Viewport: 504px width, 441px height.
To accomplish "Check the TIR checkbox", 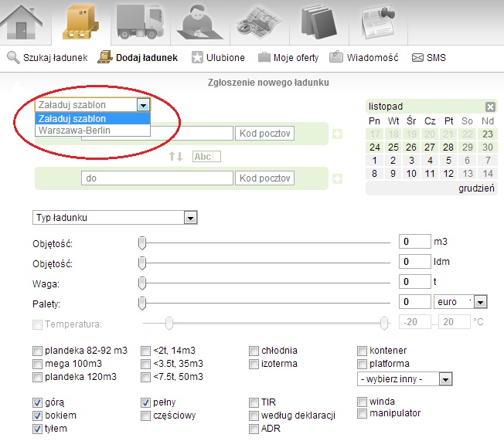I will point(254,402).
